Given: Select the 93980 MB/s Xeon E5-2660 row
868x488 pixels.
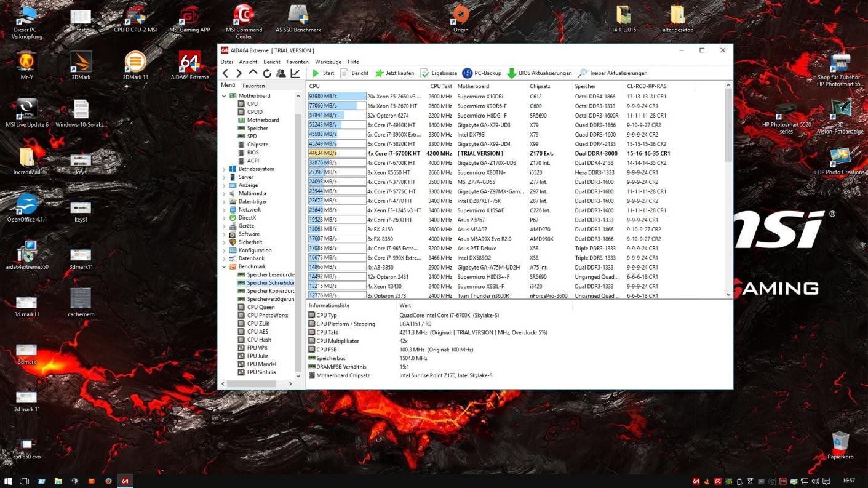Looking at the screenshot, I should tap(516, 97).
